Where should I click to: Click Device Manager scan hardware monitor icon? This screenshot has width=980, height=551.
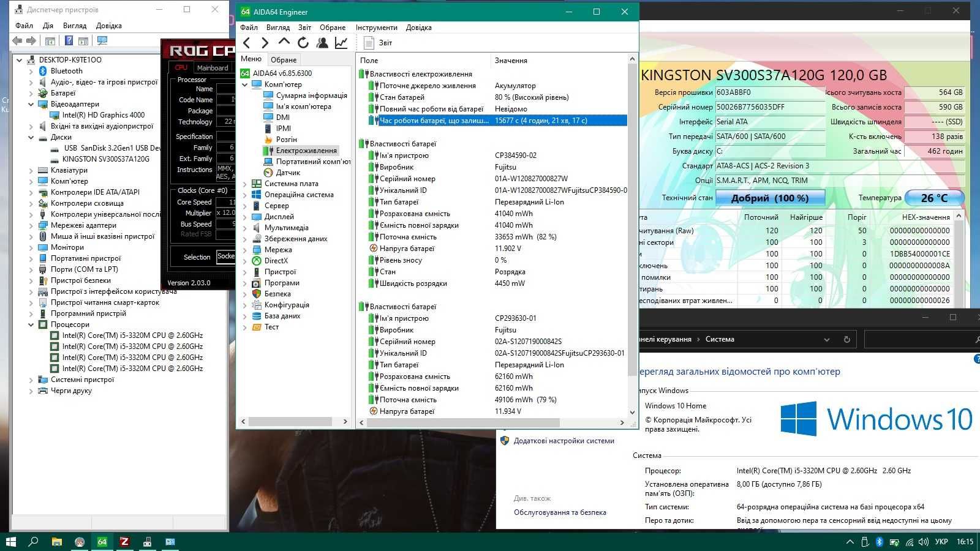[102, 41]
